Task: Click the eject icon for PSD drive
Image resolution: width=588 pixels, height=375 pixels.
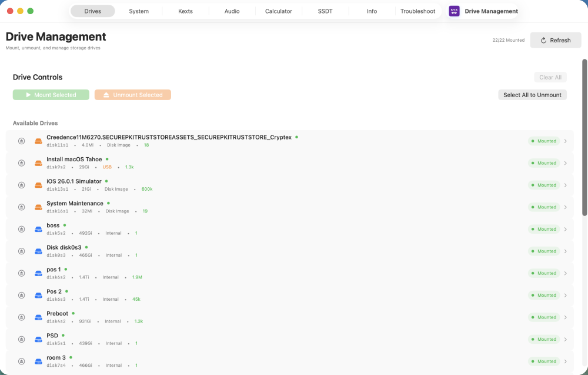Action: pos(21,339)
